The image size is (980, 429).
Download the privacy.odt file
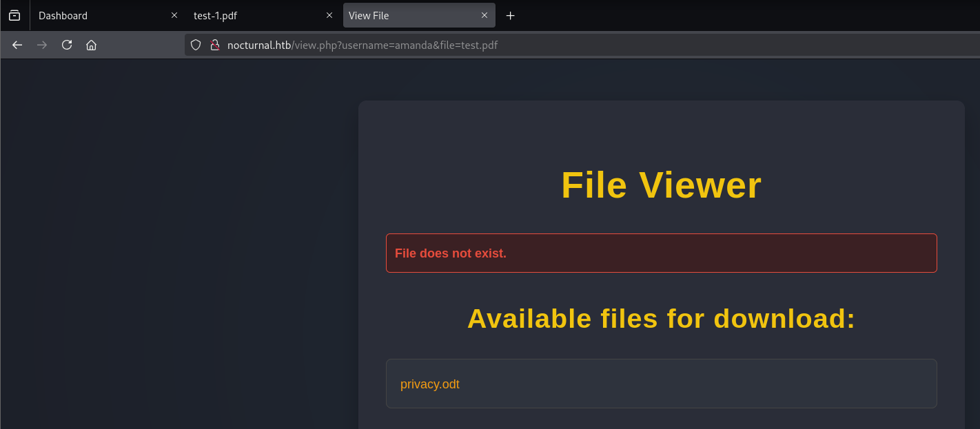tap(429, 384)
